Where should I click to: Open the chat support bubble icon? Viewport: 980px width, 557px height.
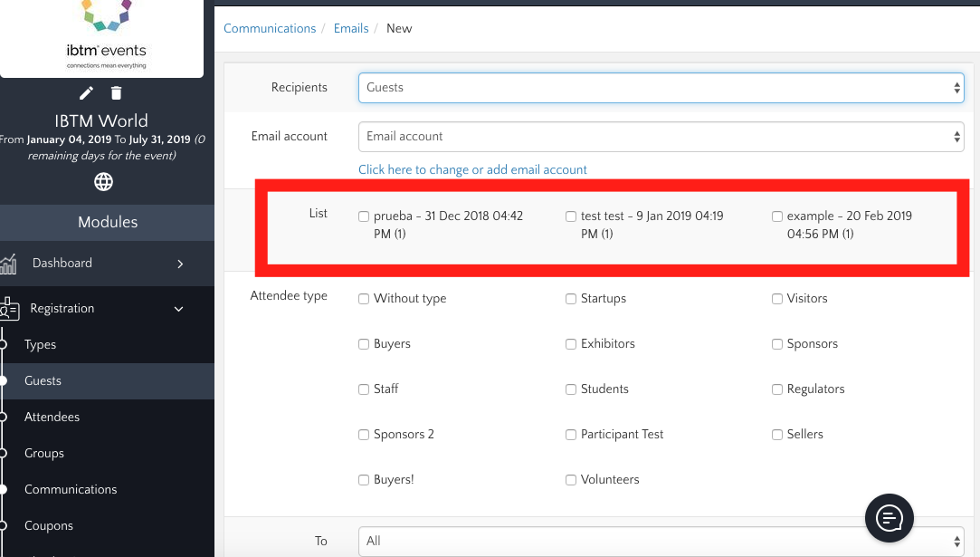coord(889,518)
